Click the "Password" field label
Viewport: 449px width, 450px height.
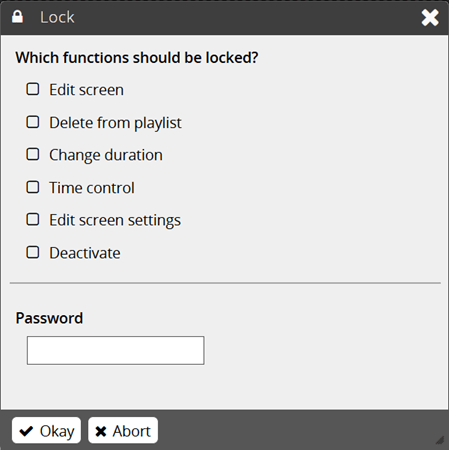[49, 318]
